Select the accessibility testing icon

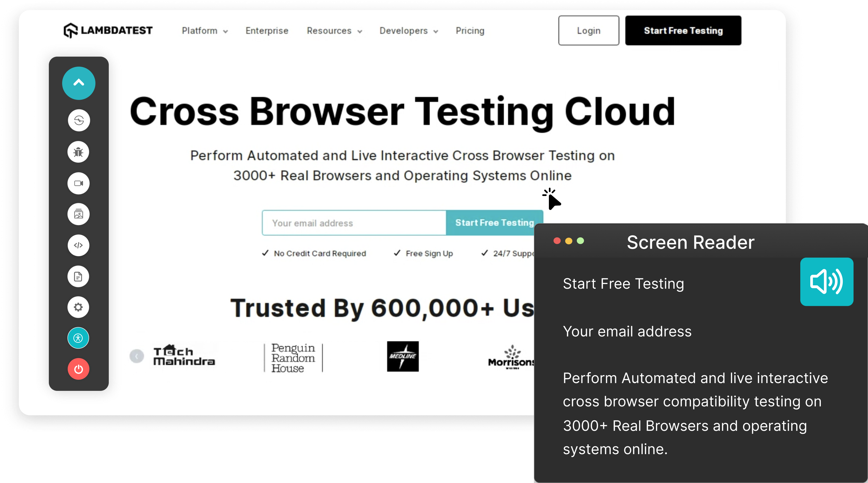78,337
